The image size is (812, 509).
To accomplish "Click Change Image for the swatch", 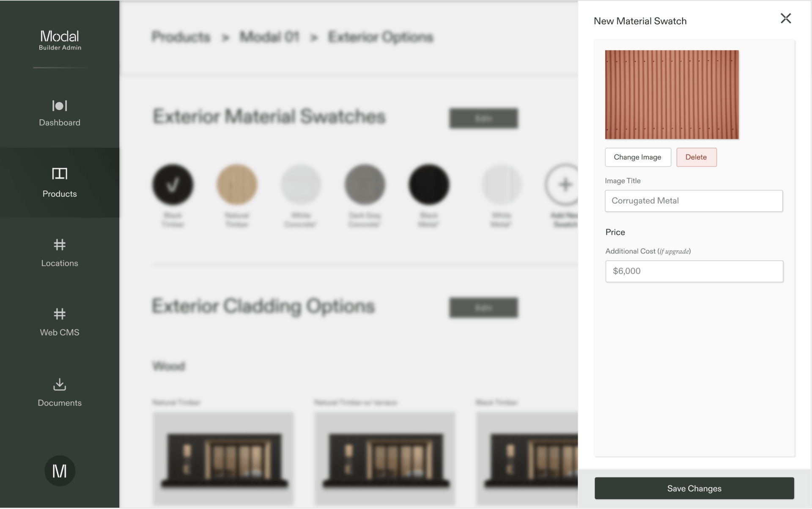I will [637, 157].
